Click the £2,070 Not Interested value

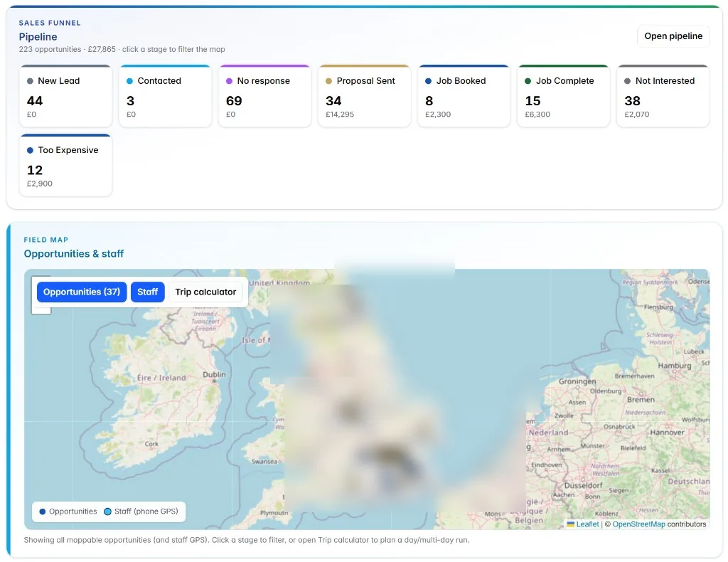coord(636,115)
